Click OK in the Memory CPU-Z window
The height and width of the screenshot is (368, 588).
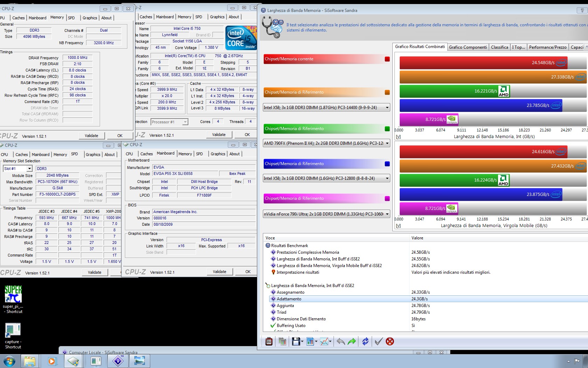pyautogui.click(x=120, y=136)
